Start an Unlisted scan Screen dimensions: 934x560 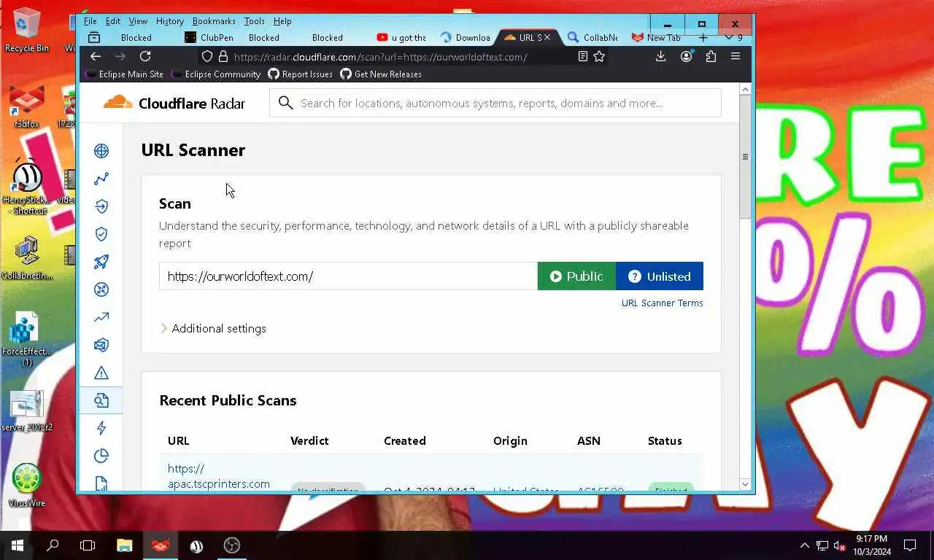[660, 276]
